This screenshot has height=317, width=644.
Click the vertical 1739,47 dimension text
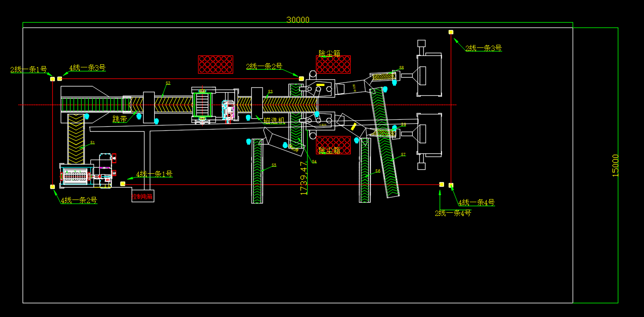tap(304, 178)
